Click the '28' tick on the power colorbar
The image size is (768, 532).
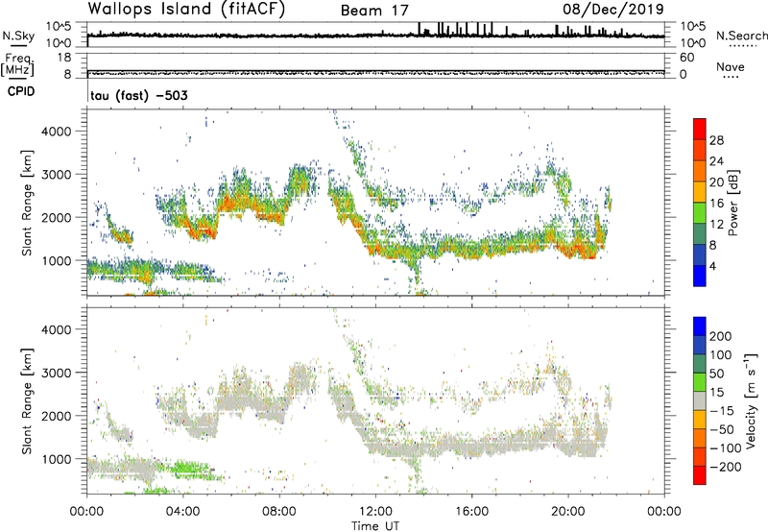tap(716, 140)
